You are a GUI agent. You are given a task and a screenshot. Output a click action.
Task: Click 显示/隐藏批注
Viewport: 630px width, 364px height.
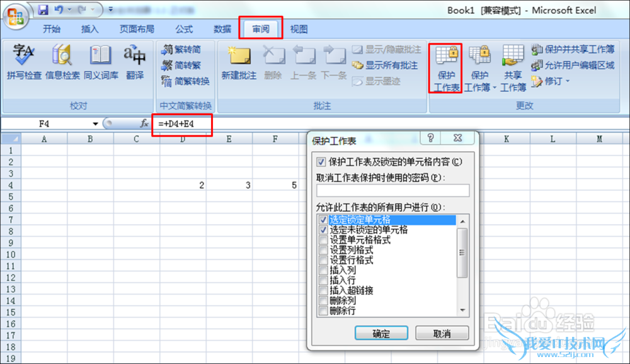[387, 49]
